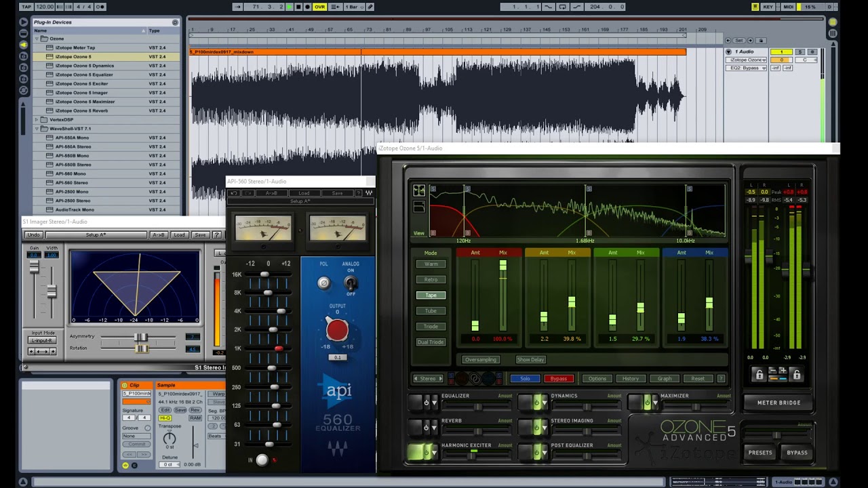
Task: Open the iZotope Ozone device chooser dropdown
Action: 747,60
